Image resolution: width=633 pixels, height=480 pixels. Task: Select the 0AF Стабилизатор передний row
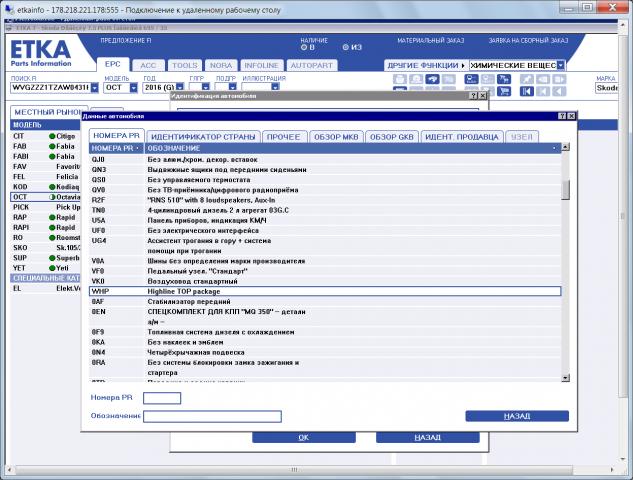point(325,302)
